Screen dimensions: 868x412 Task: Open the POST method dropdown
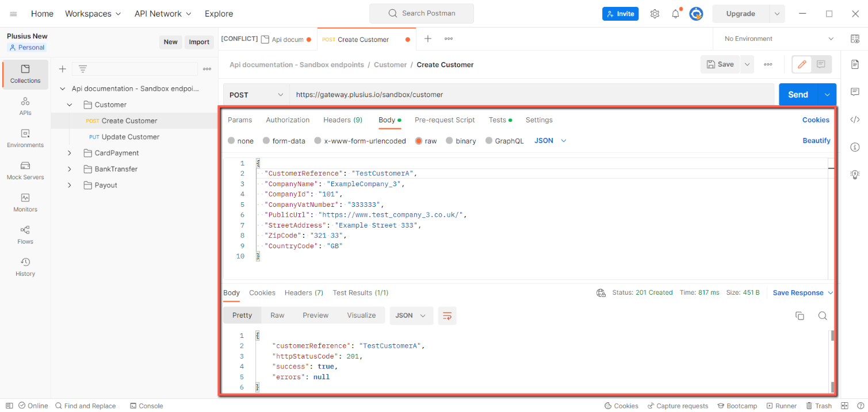(x=256, y=95)
